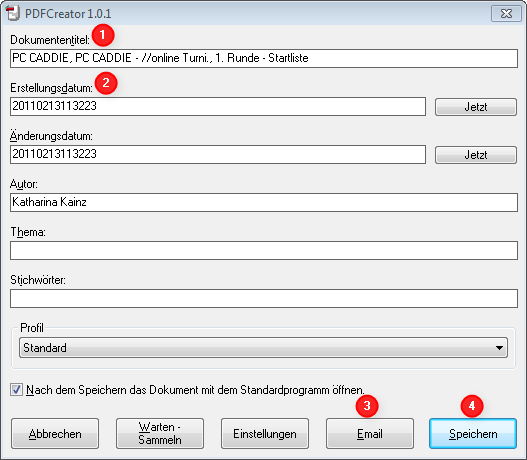Focus the Dokumententitel text field

264,58
